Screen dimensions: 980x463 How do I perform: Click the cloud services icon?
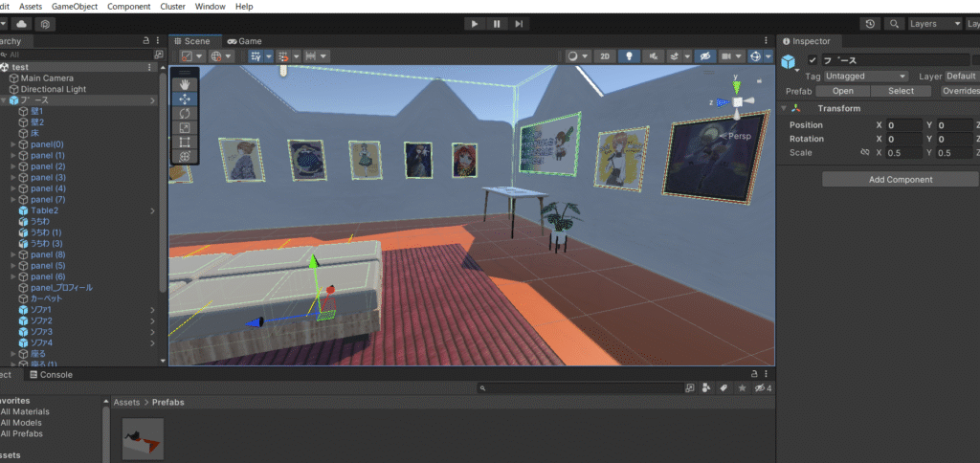pos(21,24)
